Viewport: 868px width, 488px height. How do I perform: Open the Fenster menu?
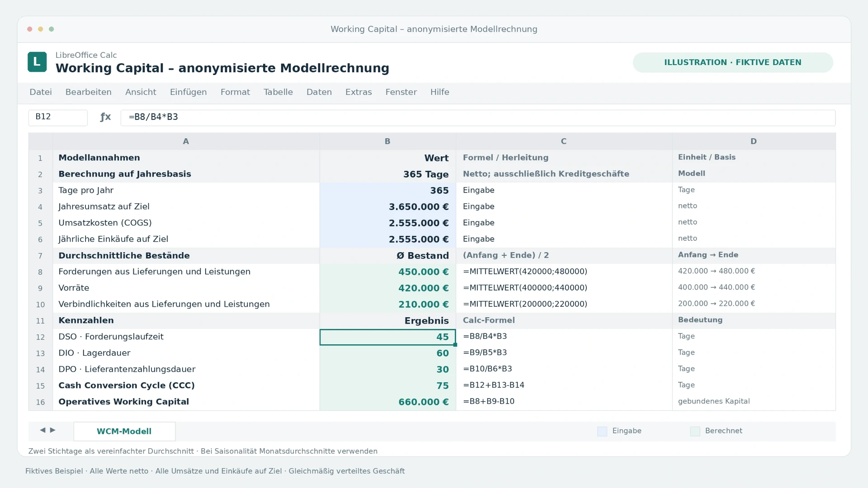tap(401, 92)
